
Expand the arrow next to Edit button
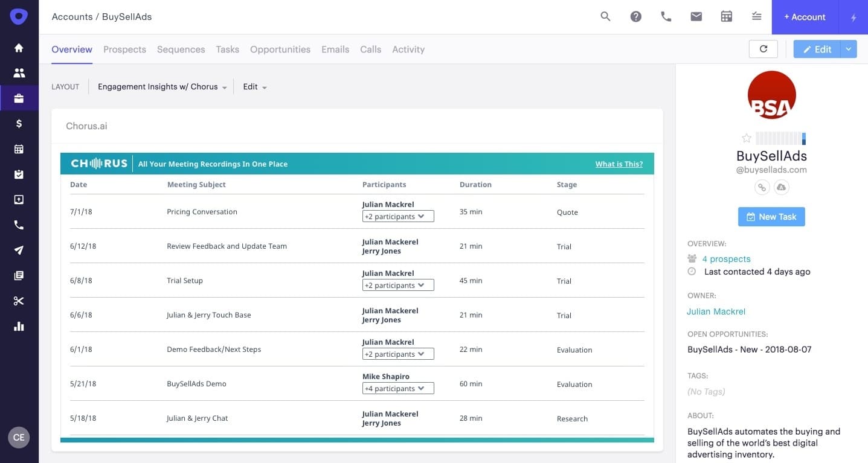tap(849, 49)
